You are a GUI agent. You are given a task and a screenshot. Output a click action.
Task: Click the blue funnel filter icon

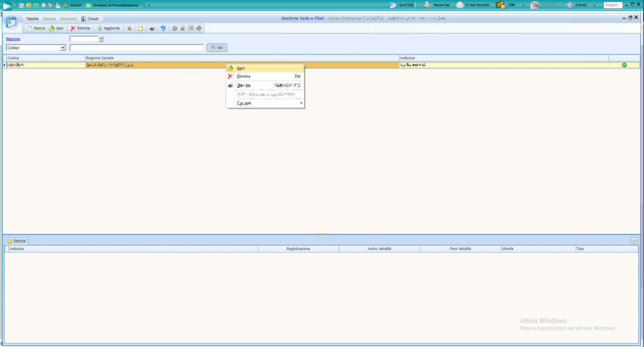tap(163, 28)
